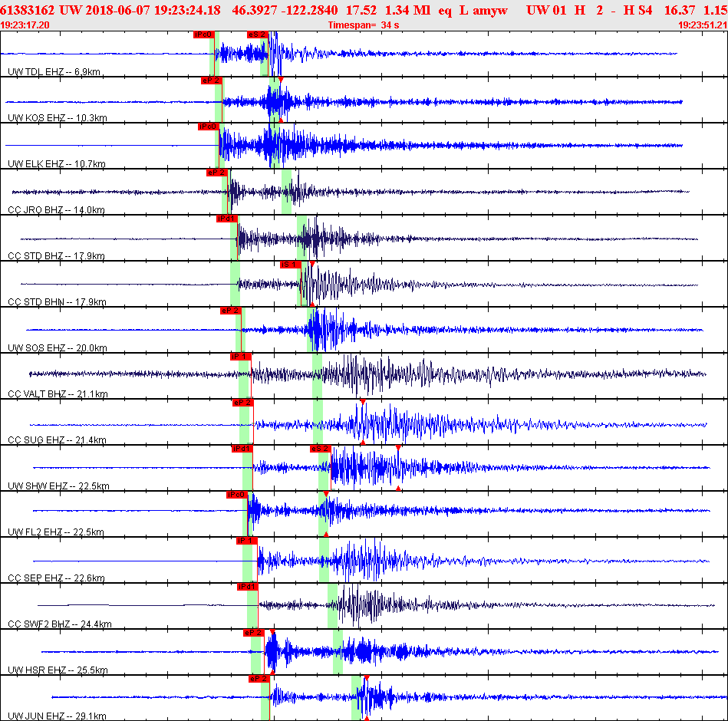Select the eP 2 pick flag on SOS trace

pos(231,311)
